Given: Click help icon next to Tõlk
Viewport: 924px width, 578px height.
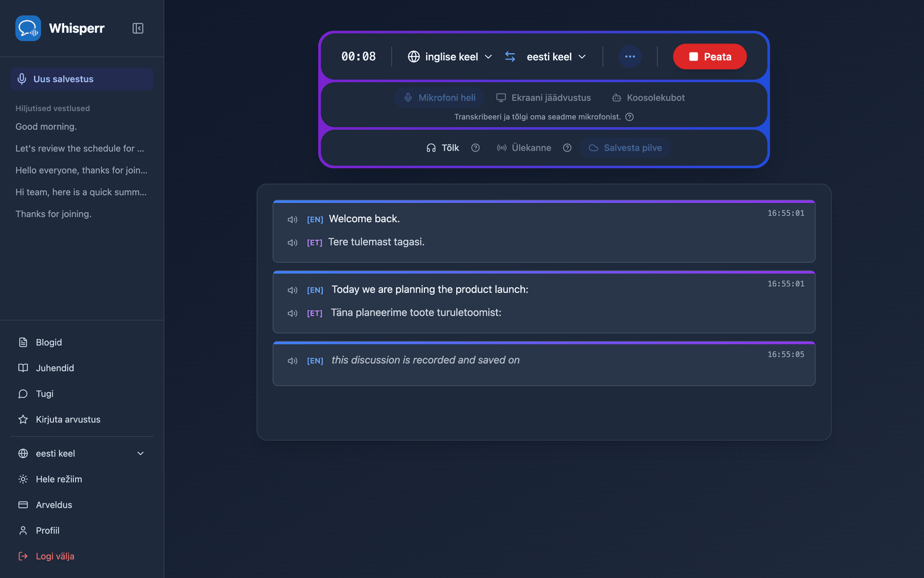Looking at the screenshot, I should pos(475,148).
